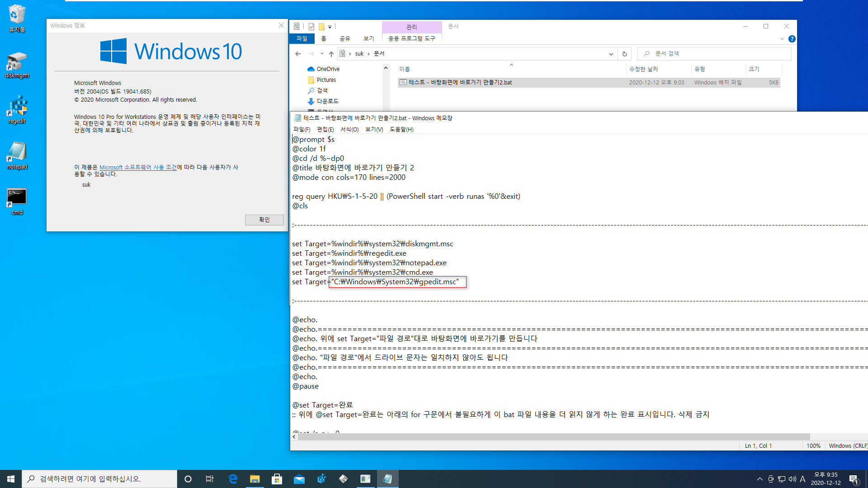This screenshot has height=488, width=868.
Task: Sort files by the Type column header
Action: [718, 69]
